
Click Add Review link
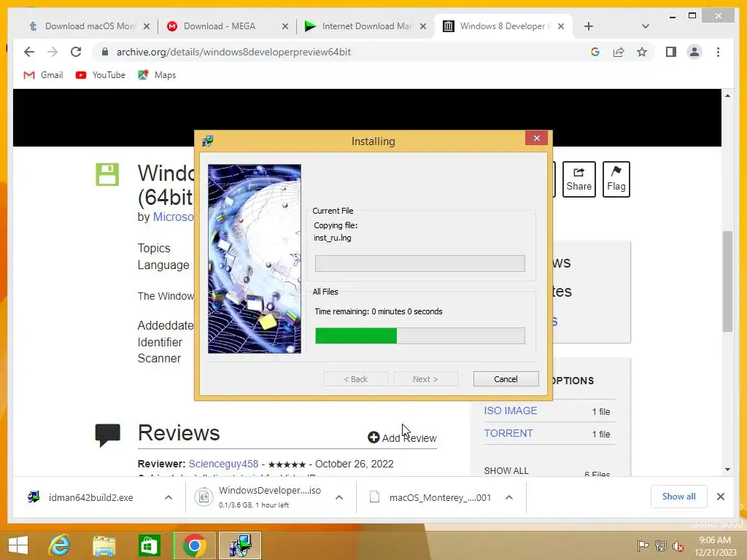(402, 437)
